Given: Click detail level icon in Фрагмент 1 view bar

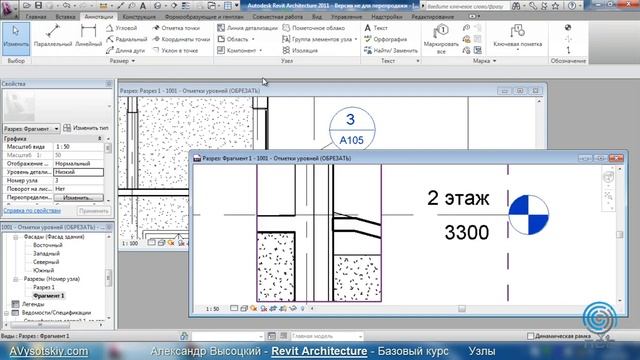Looking at the screenshot, I should pyautogui.click(x=234, y=309).
